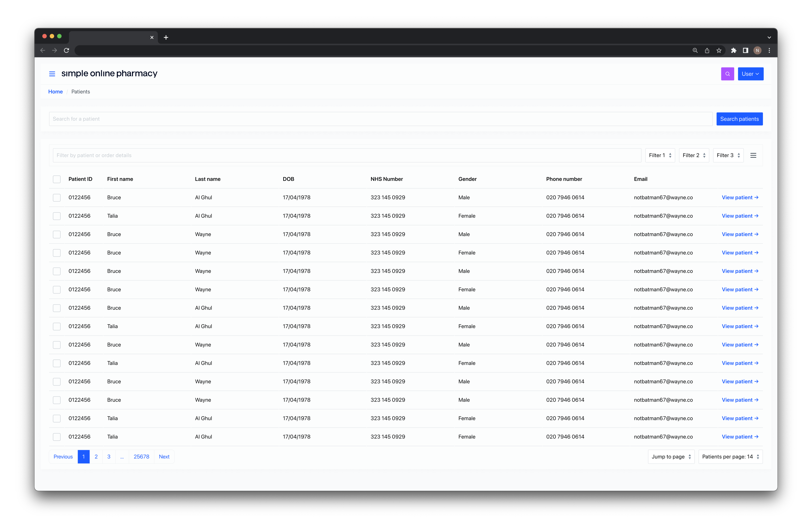Open the hamburger navigation menu

tap(52, 74)
